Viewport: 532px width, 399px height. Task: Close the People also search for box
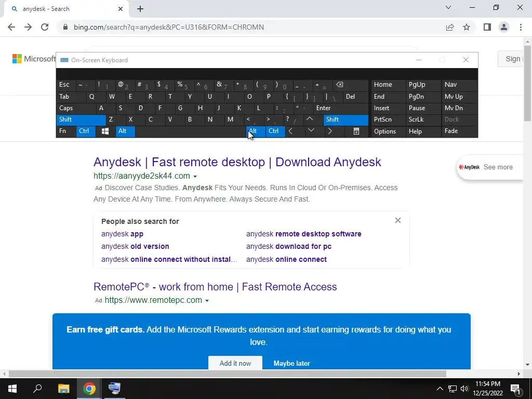(398, 220)
